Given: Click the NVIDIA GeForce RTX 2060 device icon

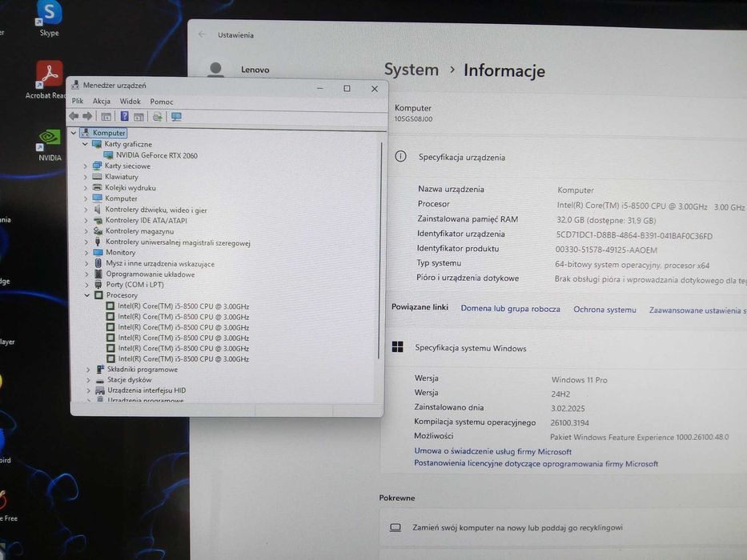Looking at the screenshot, I should 108,154.
